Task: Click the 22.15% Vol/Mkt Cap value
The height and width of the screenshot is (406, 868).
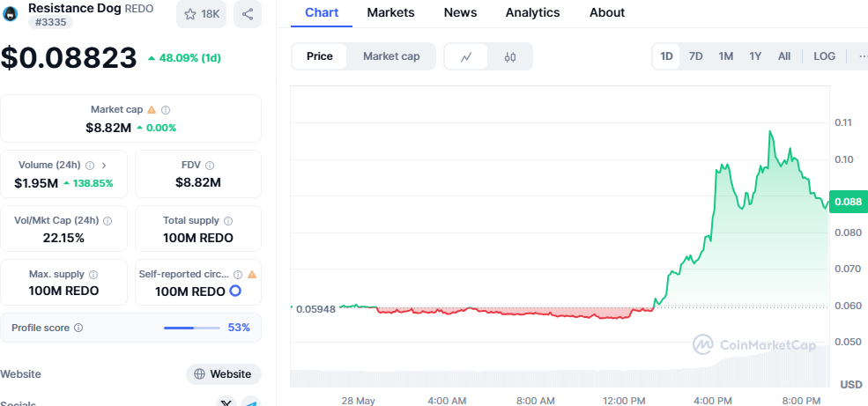Action: point(63,239)
